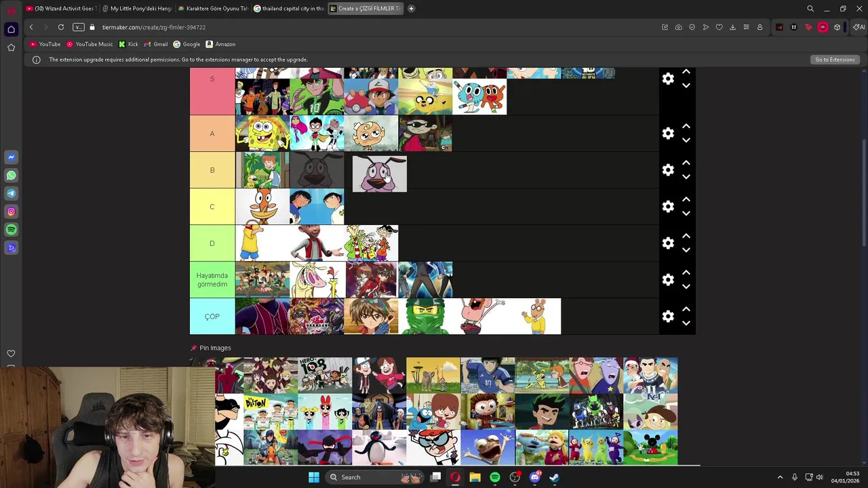Click the Pin Images label
868x488 pixels.
215,348
